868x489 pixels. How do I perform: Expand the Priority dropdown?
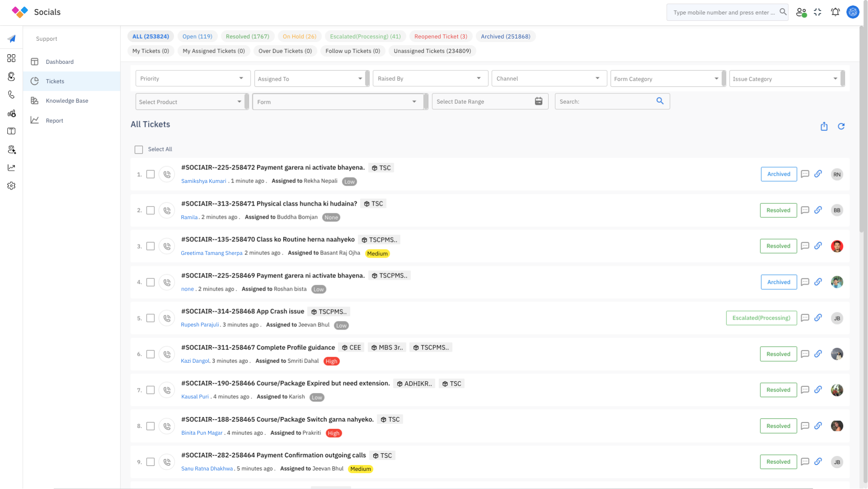pyautogui.click(x=192, y=78)
